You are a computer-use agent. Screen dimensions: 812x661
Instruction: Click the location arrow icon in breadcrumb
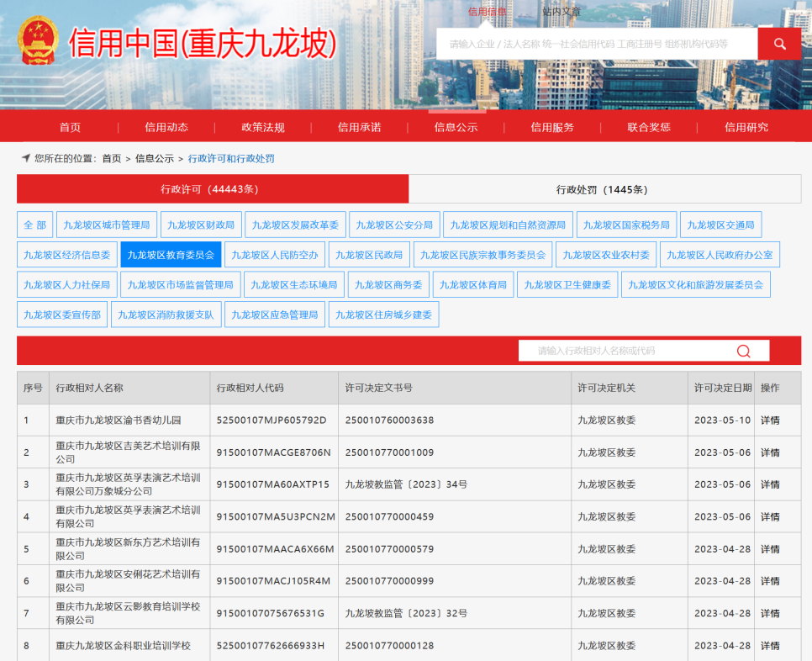(x=25, y=158)
